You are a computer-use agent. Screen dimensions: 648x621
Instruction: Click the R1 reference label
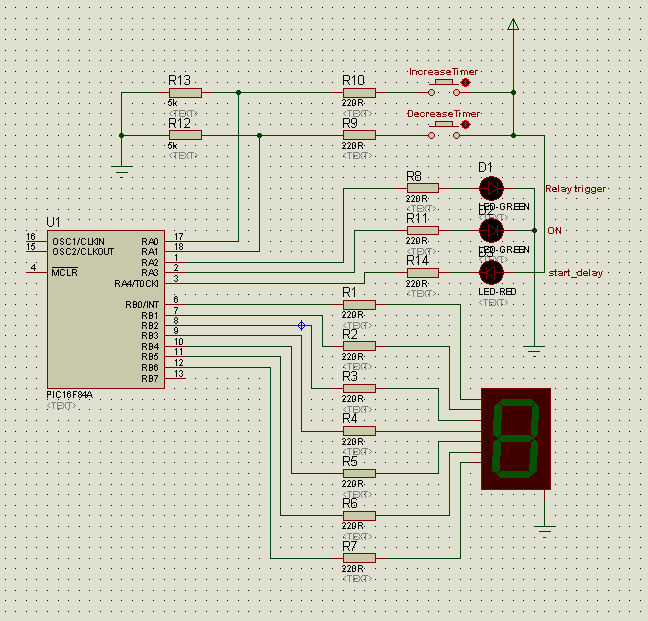click(x=349, y=293)
